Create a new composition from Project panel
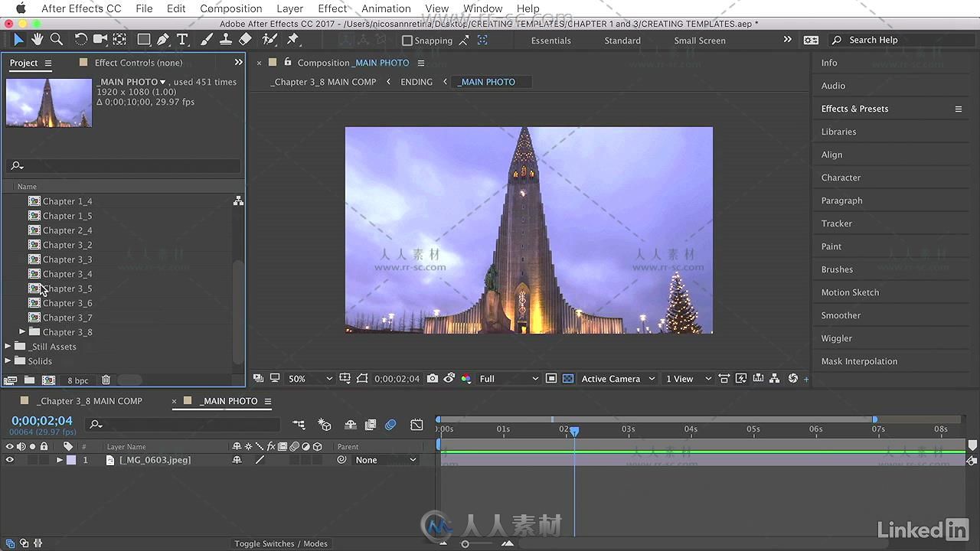This screenshot has width=980, height=551. pos(48,380)
